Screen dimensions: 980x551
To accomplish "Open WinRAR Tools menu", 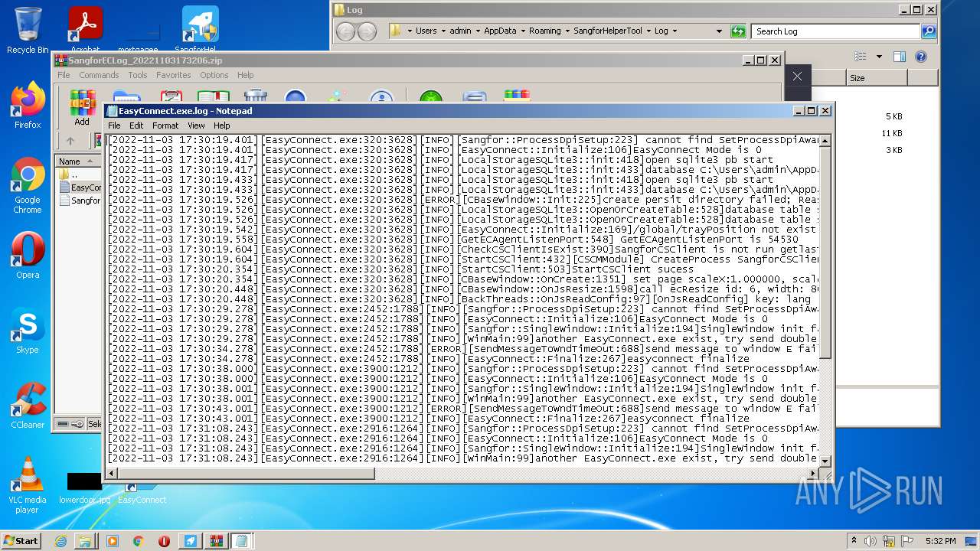I will click(138, 75).
